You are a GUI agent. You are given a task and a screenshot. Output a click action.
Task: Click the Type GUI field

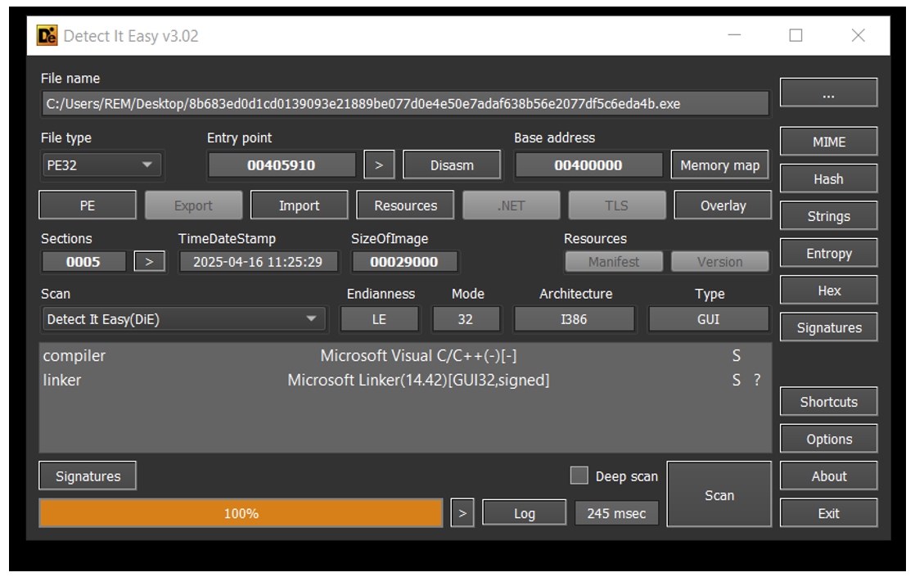pos(708,319)
